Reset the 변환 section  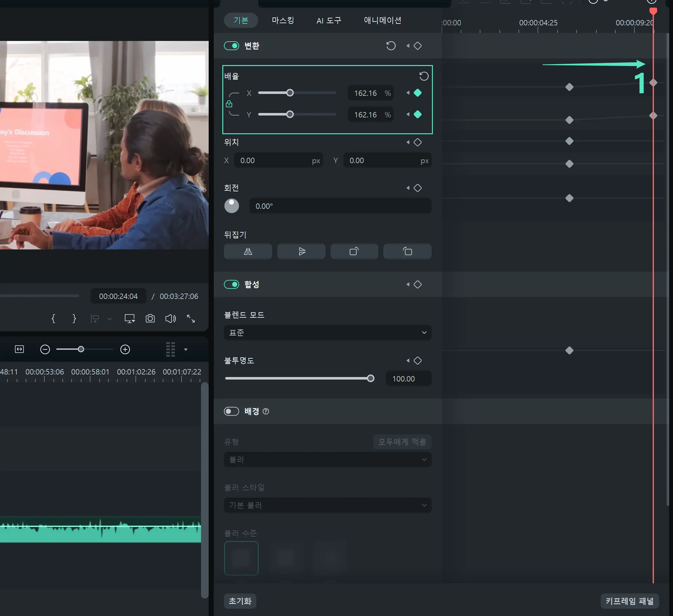click(x=391, y=46)
